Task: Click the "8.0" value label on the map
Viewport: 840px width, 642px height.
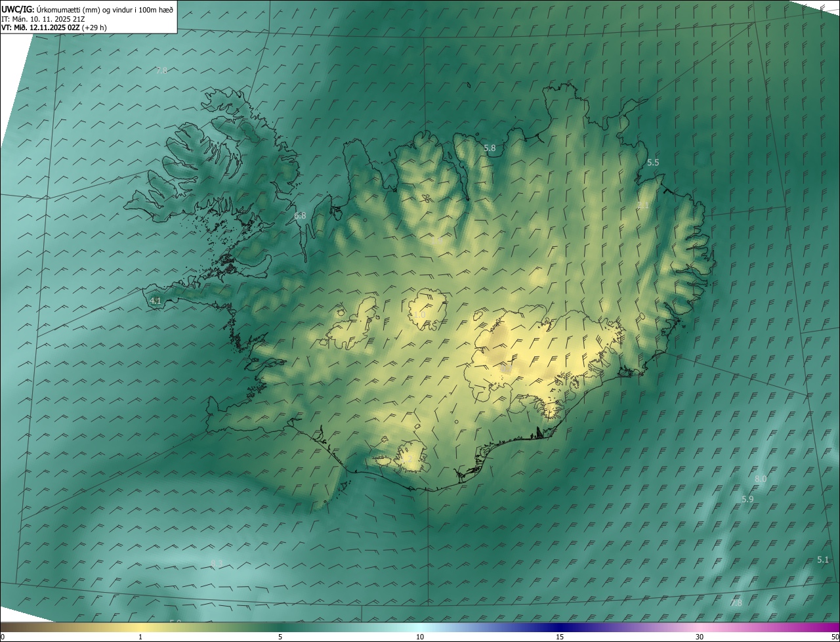Action: click(x=761, y=479)
